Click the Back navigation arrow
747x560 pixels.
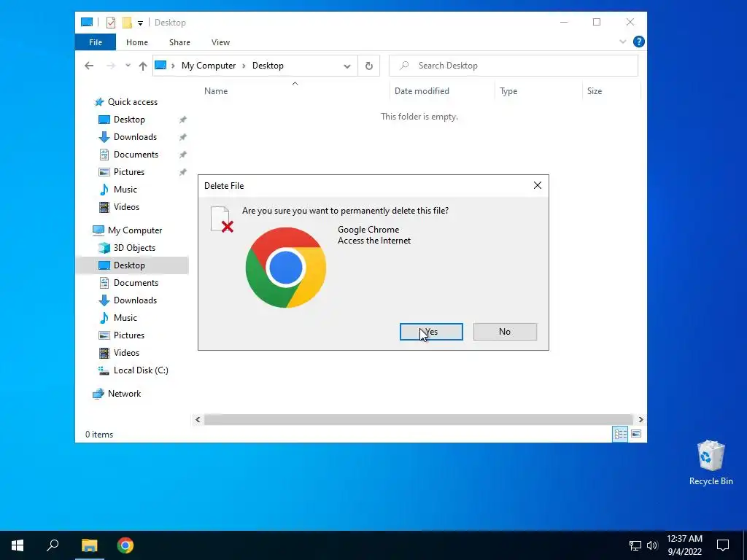pos(89,66)
